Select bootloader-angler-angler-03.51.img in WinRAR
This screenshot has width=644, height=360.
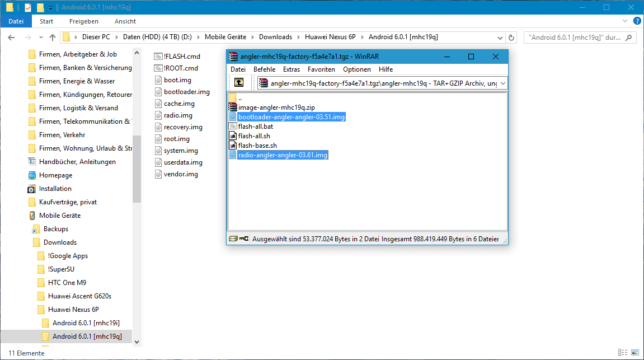click(x=291, y=117)
